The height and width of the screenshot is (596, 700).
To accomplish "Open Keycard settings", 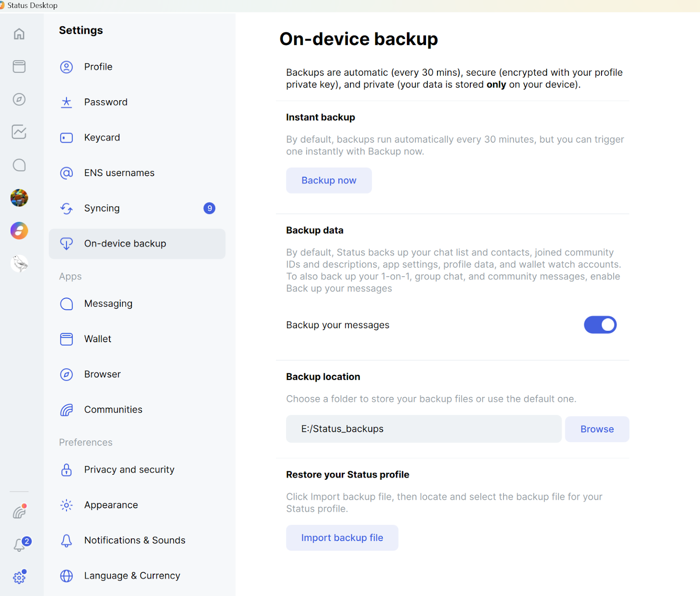I will point(102,137).
